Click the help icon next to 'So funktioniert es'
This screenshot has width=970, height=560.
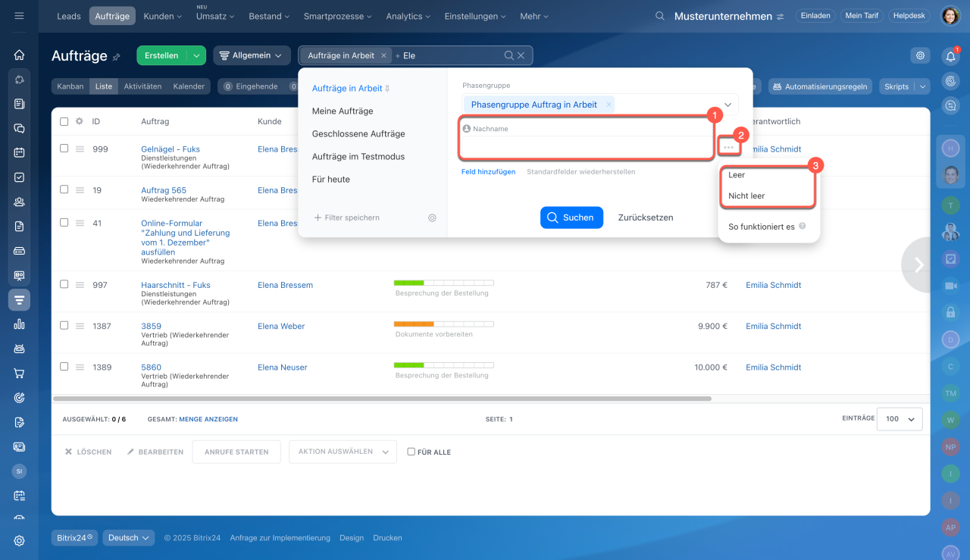[x=802, y=226]
